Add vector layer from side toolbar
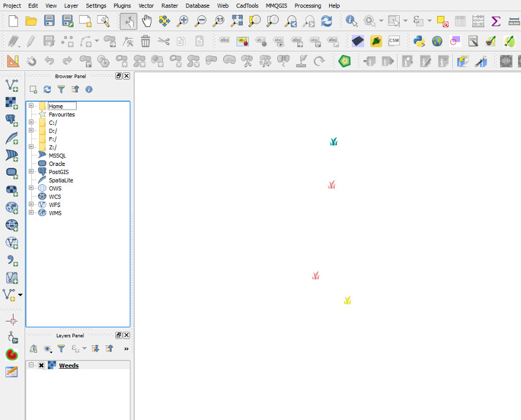 [12, 85]
